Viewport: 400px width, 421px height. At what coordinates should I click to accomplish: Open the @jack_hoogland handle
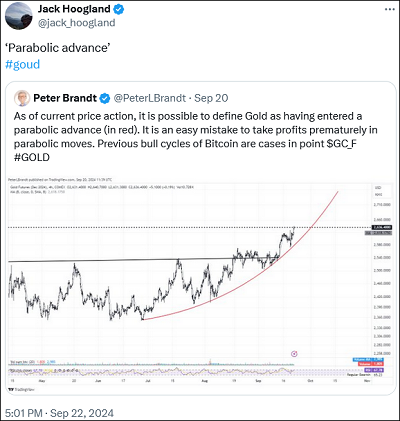tap(76, 23)
